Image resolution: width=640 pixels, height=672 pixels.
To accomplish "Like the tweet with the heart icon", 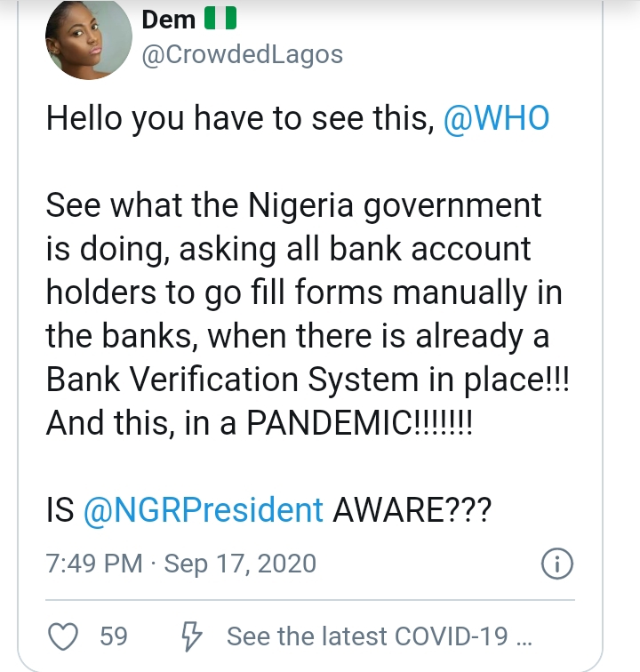I will 62,636.
